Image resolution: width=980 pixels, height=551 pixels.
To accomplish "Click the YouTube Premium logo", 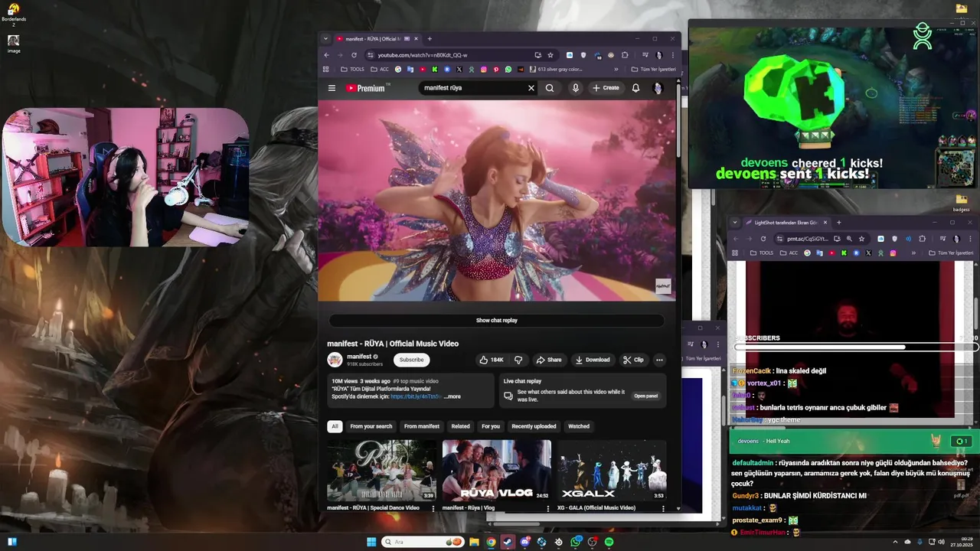I will coord(367,88).
